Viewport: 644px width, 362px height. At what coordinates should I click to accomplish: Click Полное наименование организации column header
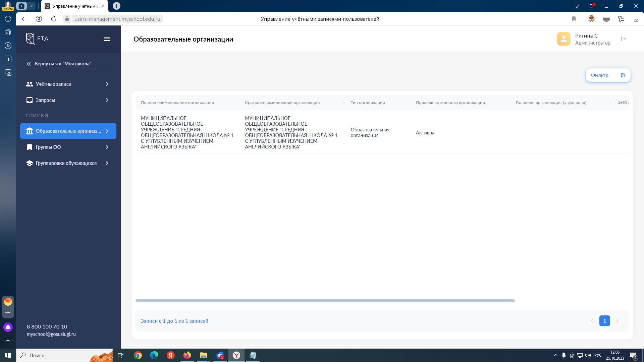tap(177, 103)
